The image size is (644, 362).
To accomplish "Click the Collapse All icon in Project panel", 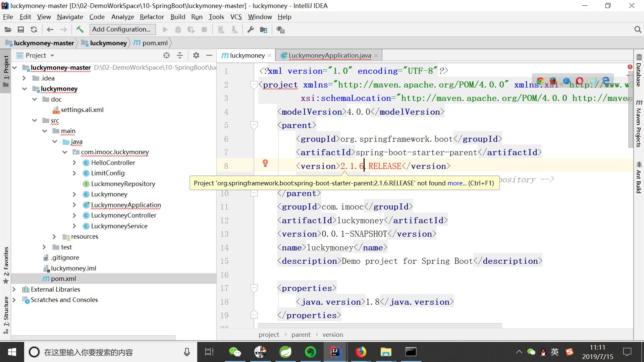I will tap(180, 55).
